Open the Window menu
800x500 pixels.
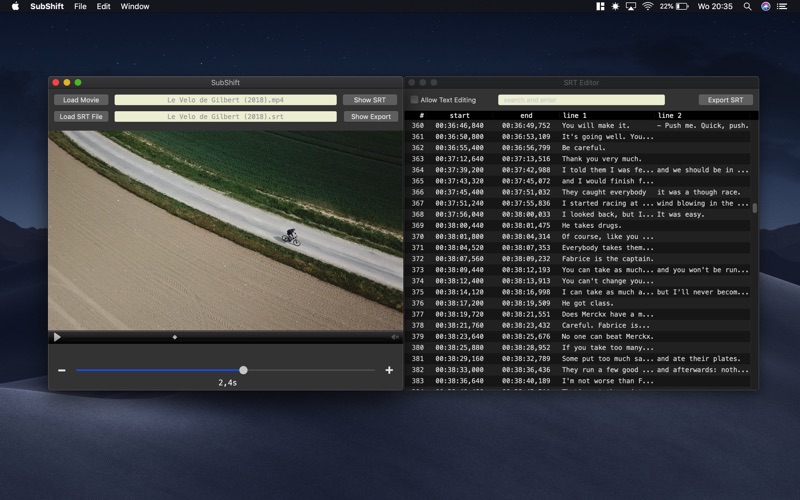coord(135,6)
